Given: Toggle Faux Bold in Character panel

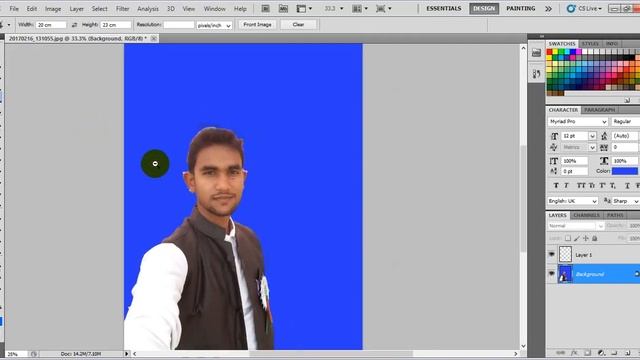Looking at the screenshot, I should [556, 186].
